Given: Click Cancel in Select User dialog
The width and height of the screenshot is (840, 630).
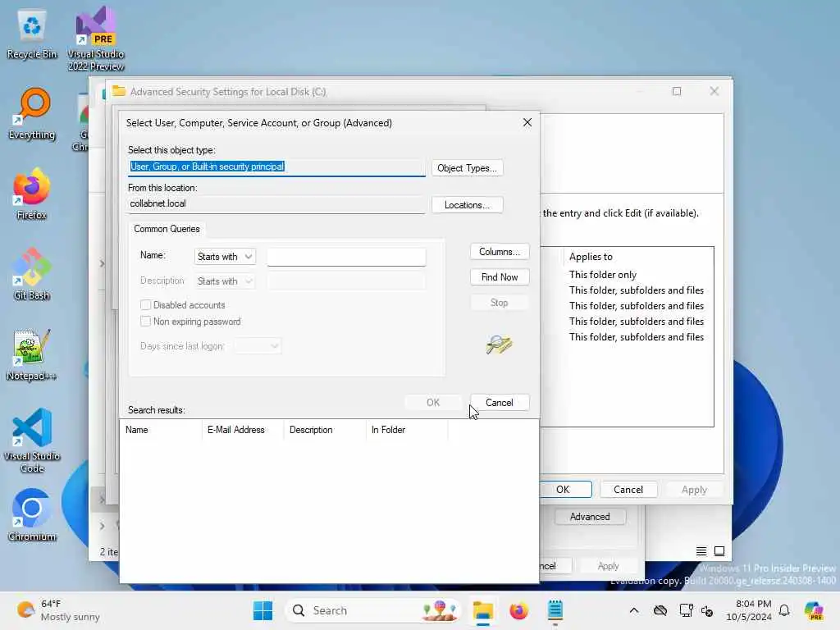Looking at the screenshot, I should point(500,402).
